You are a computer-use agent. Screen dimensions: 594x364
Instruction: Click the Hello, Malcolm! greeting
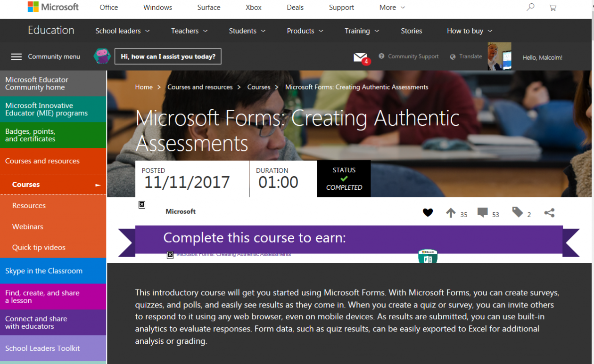click(x=542, y=57)
